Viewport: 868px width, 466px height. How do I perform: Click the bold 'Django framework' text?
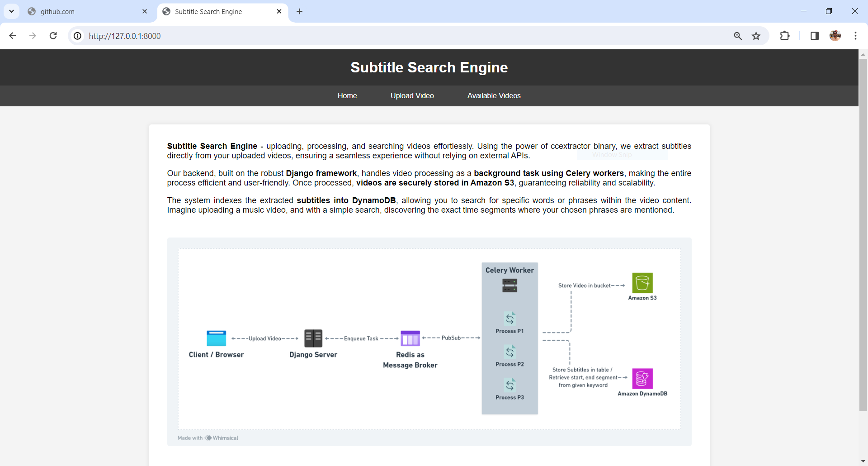321,173
